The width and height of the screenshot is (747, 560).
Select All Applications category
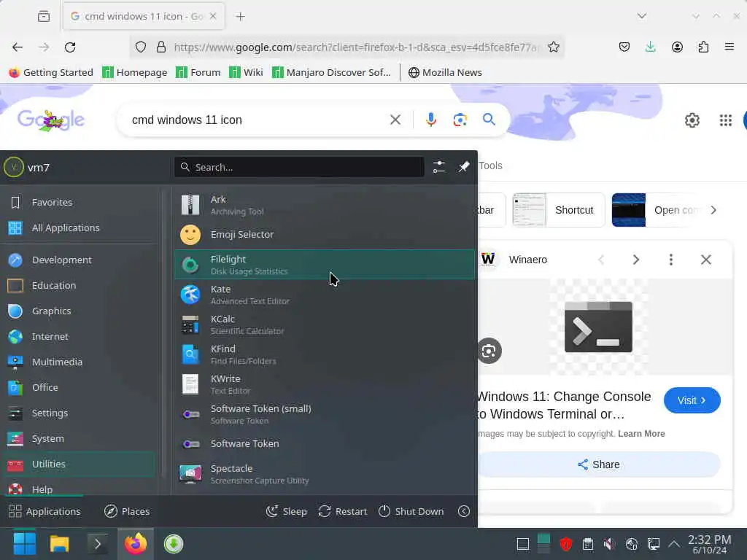pos(79,227)
